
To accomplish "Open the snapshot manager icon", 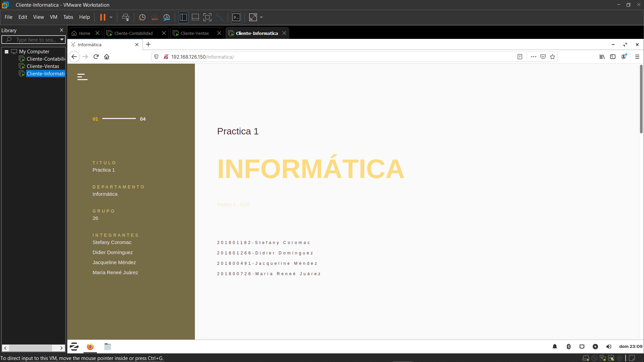I will point(167,17).
